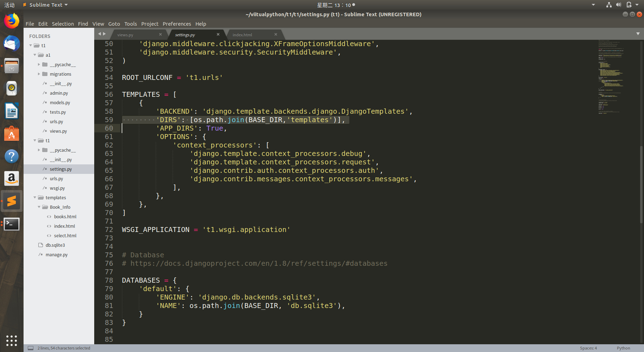
Task: Show applications grid button
Action: click(12, 340)
